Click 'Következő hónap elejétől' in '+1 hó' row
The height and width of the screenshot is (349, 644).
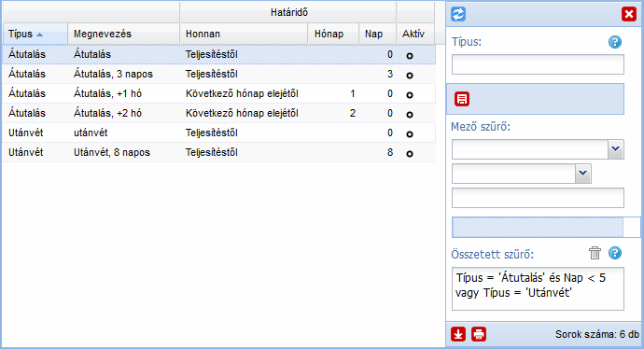pos(242,93)
